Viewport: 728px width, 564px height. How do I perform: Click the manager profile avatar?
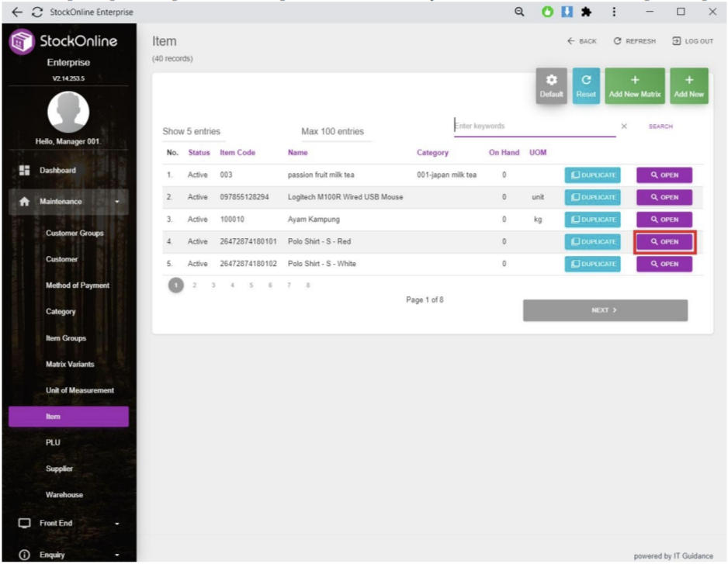pos(68,112)
